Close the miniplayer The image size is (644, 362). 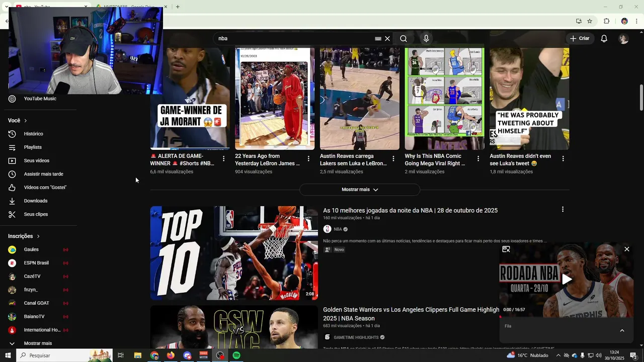[x=627, y=249]
